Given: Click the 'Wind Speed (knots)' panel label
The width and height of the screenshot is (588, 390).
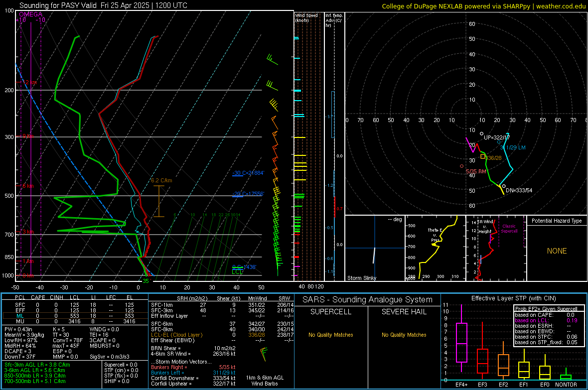Looking at the screenshot, I should [306, 17].
